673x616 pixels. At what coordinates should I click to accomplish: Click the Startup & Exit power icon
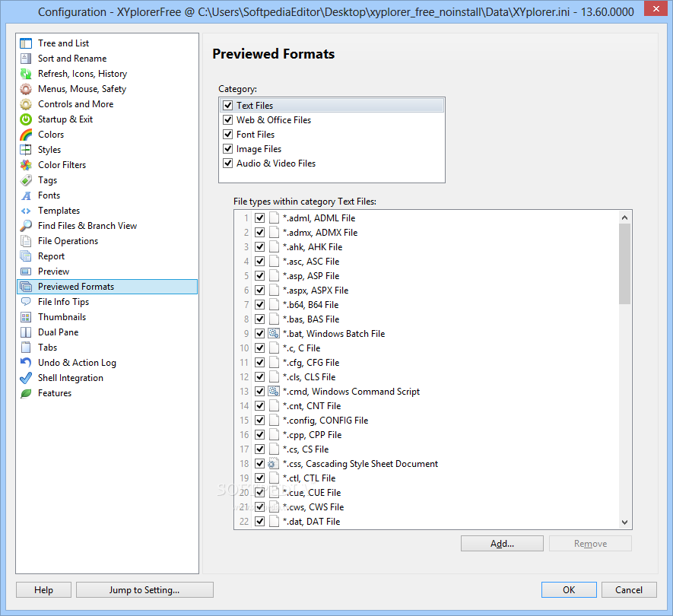[26, 119]
